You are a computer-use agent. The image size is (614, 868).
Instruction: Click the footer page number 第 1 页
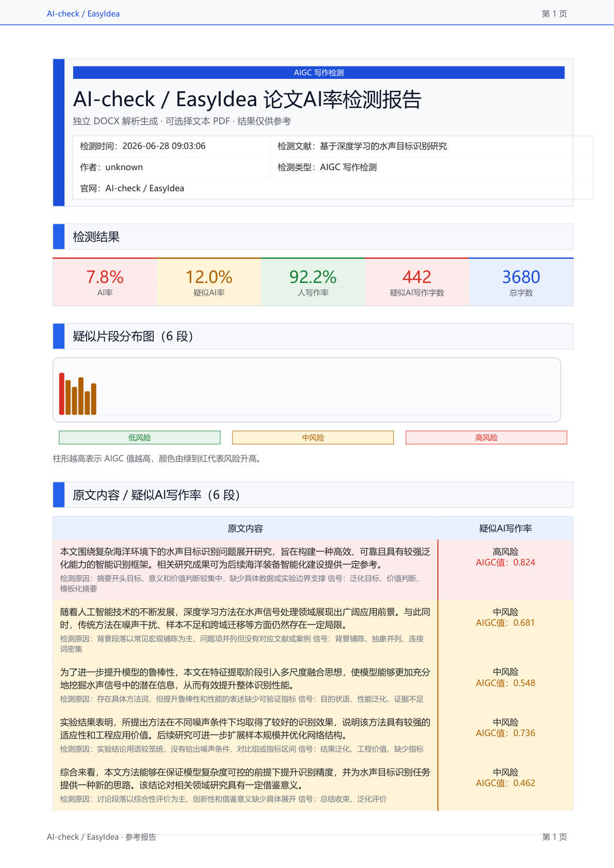(554, 837)
